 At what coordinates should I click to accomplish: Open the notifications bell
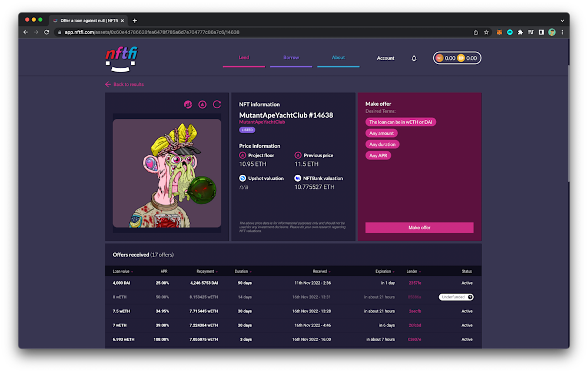tap(414, 58)
